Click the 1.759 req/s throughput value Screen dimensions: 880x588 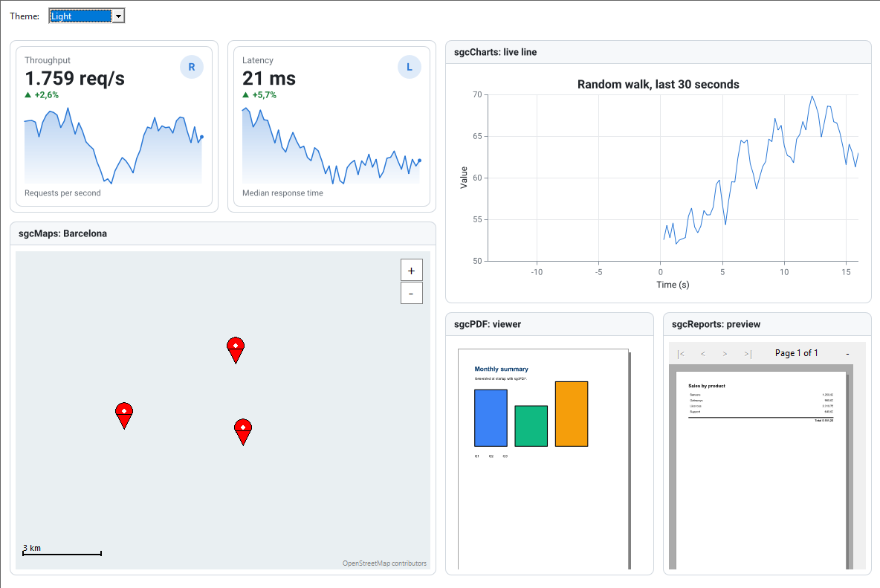click(x=74, y=79)
